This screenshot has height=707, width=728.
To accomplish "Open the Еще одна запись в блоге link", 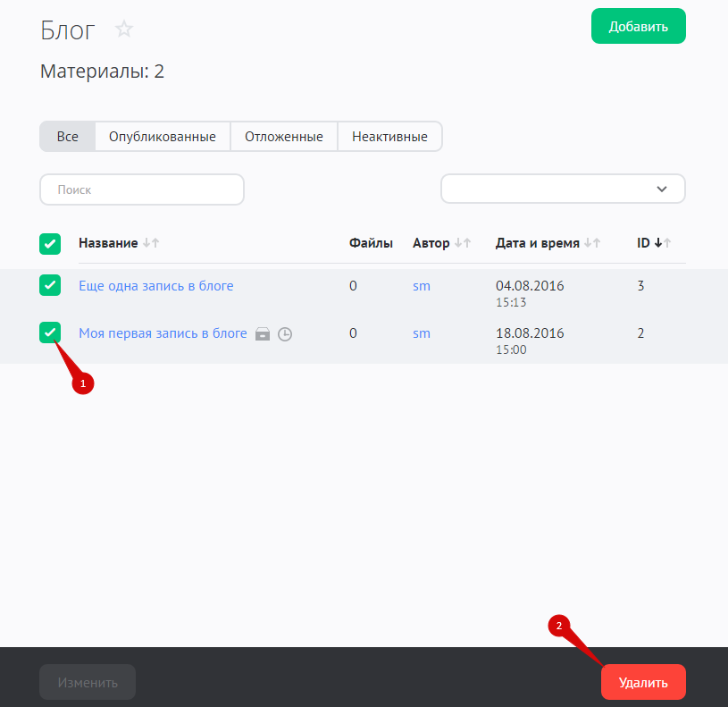I will pos(156,286).
